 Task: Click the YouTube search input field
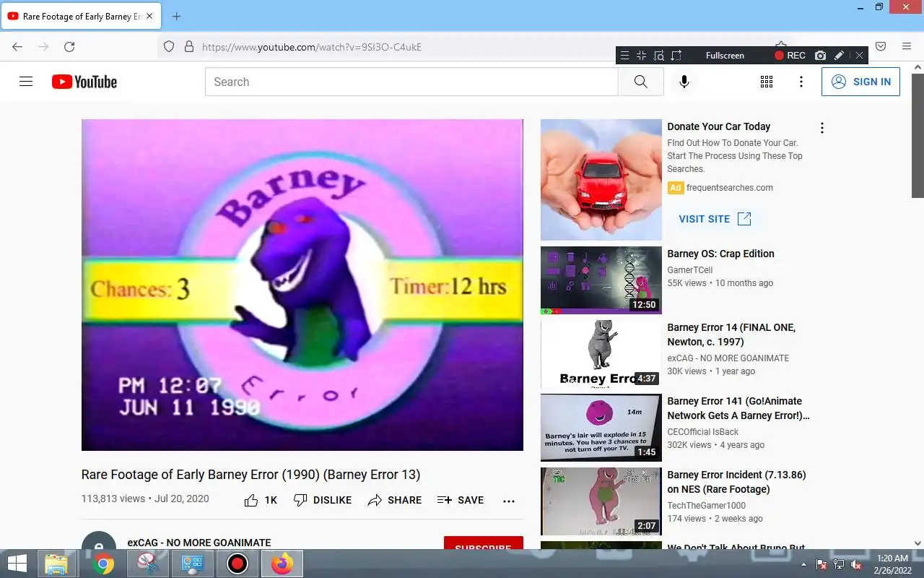[411, 82]
